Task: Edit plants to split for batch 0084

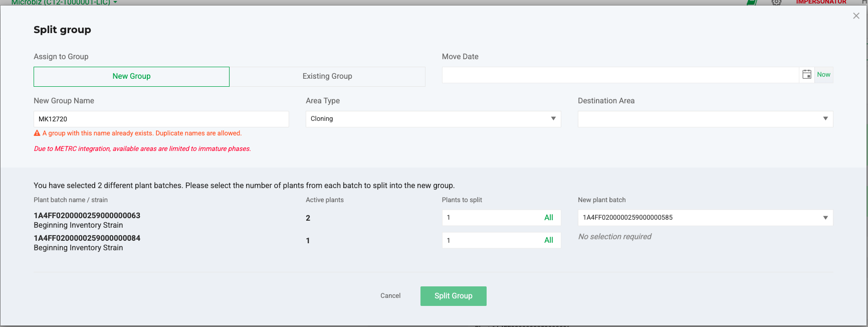Action: pyautogui.click(x=489, y=240)
